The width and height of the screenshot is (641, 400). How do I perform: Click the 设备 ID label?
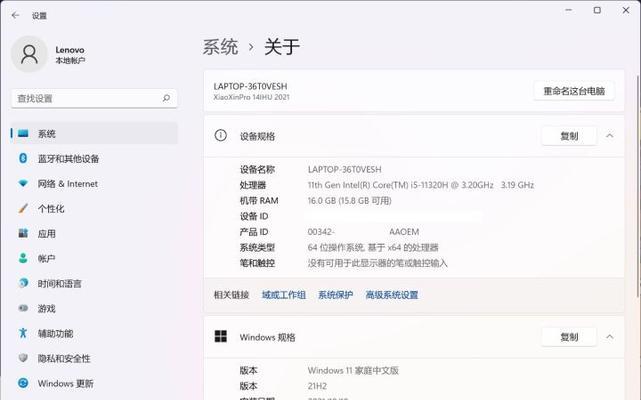click(x=254, y=216)
